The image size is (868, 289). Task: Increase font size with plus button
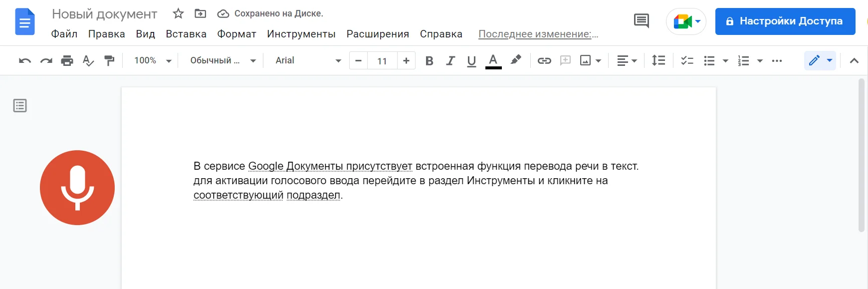click(406, 61)
